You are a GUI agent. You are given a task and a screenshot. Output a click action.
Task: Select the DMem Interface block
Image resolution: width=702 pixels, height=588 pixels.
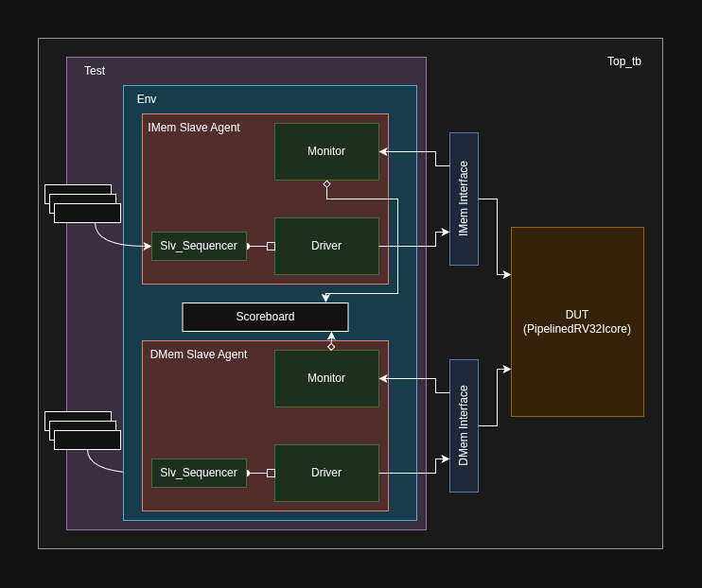464,425
